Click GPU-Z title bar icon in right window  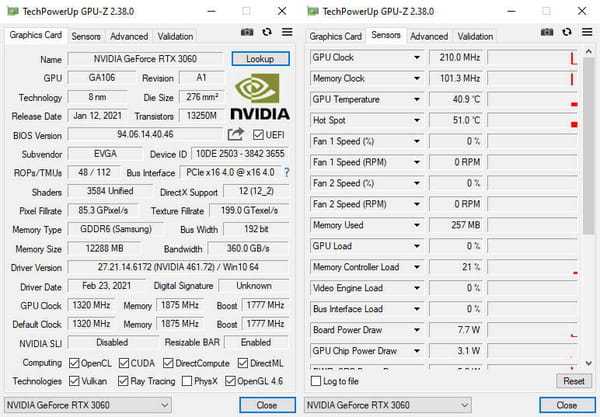point(313,11)
